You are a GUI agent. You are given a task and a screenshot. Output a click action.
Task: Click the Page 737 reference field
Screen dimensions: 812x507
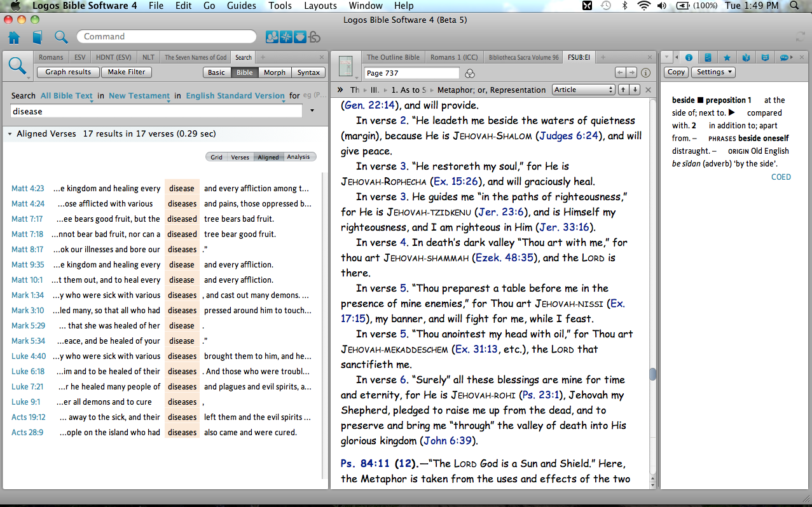pos(411,73)
